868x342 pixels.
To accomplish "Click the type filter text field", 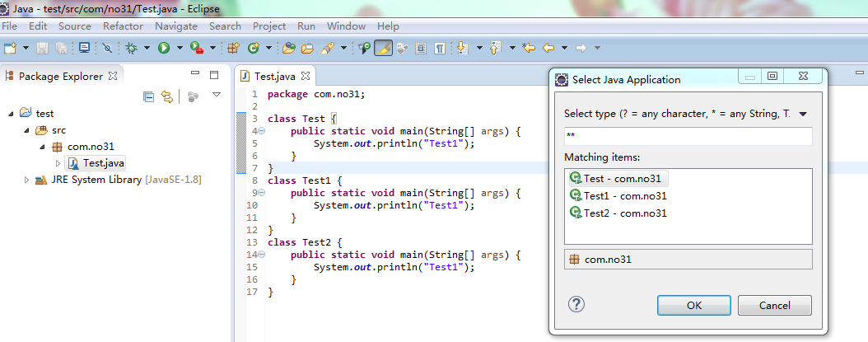I will click(688, 136).
